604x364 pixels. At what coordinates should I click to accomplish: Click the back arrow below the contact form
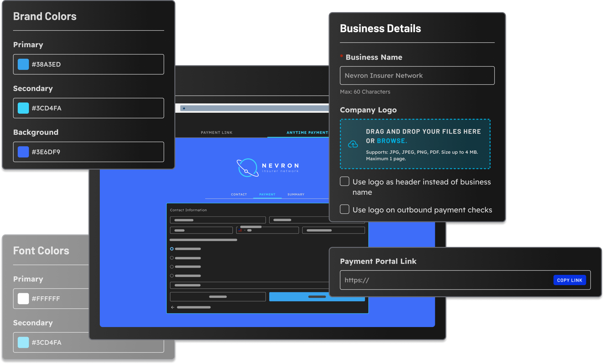(173, 307)
